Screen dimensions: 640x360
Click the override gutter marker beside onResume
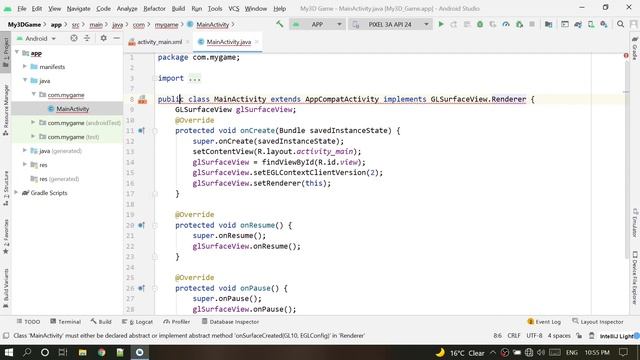pos(141,225)
